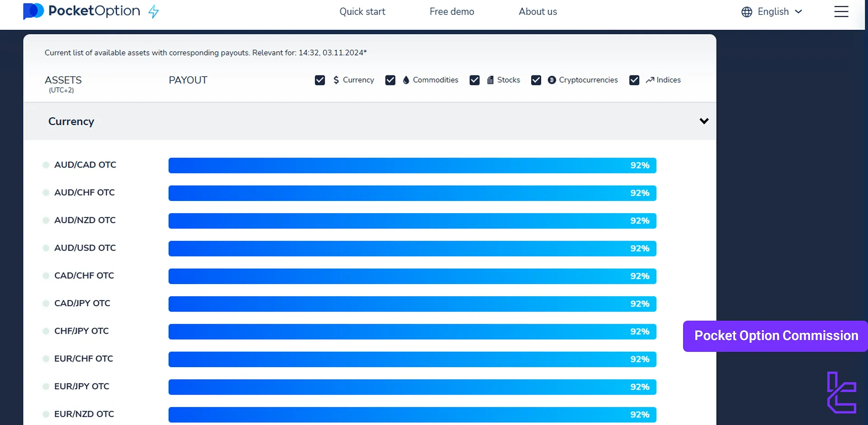Click the Indices trend arrow icon
The width and height of the screenshot is (868, 425).
click(650, 80)
